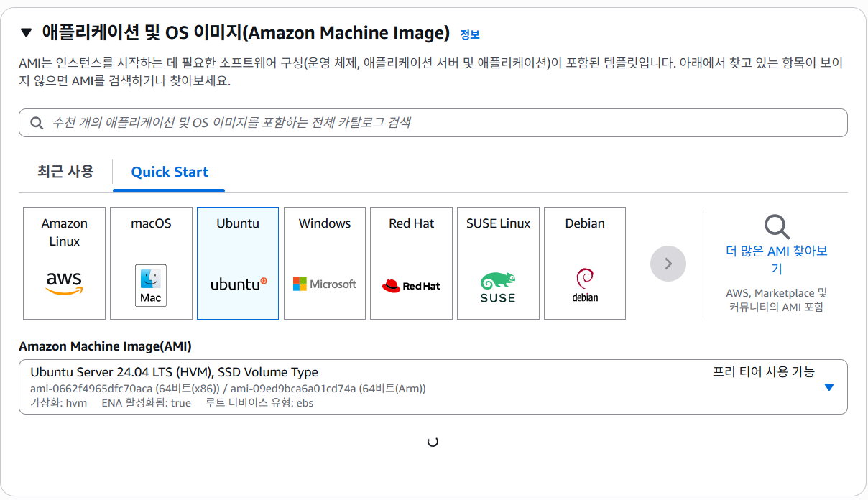Image resolution: width=868 pixels, height=500 pixels.
Task: Click the next arrow for more OS tiles
Action: tap(668, 264)
